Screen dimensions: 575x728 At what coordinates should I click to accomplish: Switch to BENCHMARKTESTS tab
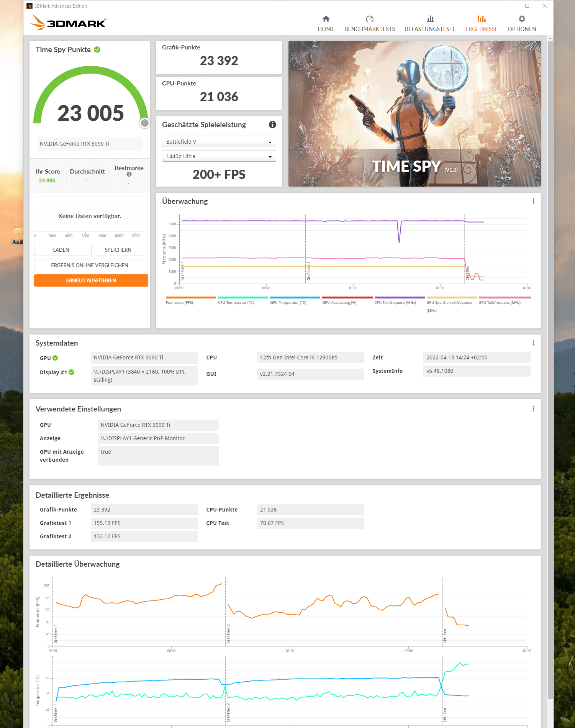(x=370, y=24)
